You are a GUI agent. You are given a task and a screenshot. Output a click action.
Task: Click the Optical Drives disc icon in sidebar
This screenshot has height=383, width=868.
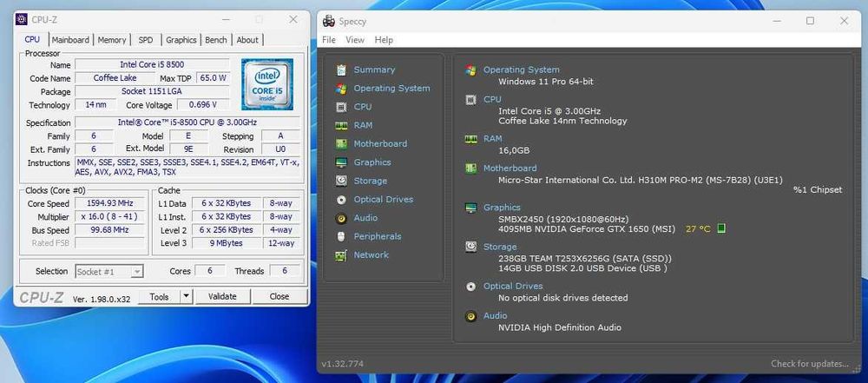(x=341, y=200)
